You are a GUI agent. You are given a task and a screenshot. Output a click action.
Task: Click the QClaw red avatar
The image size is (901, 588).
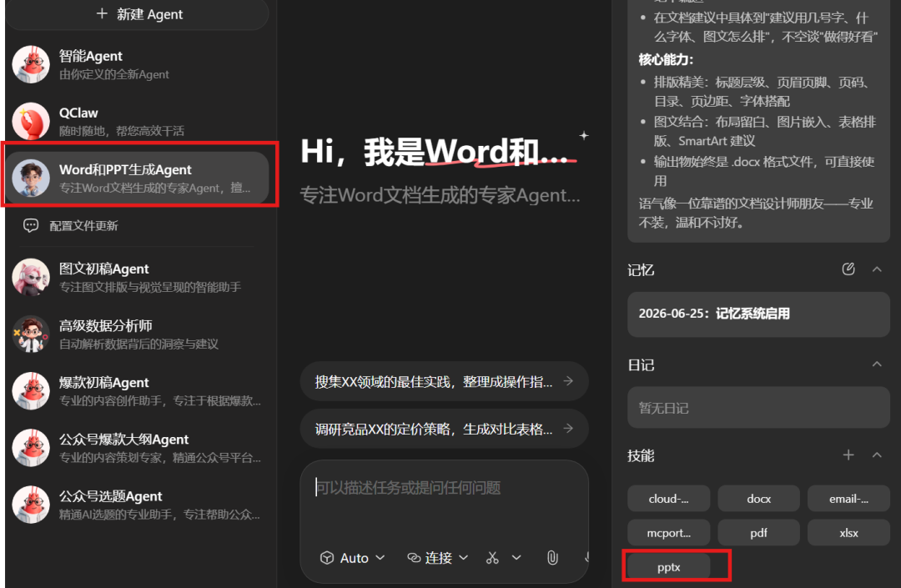[x=31, y=121]
